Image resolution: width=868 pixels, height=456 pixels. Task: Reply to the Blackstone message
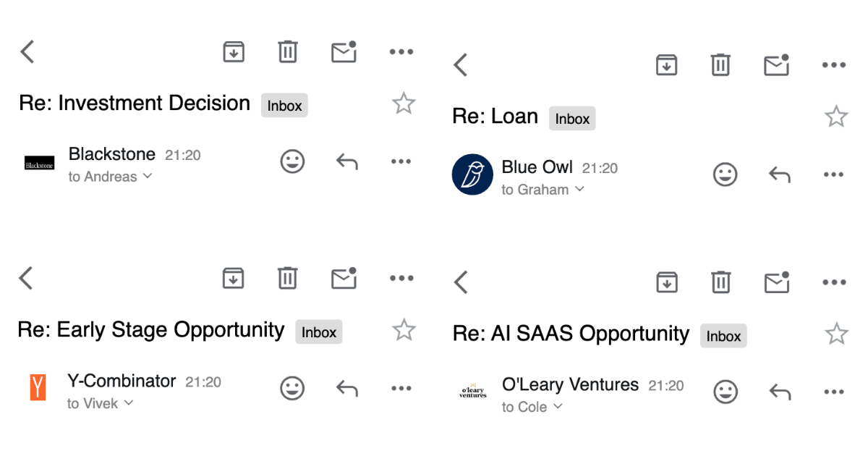click(347, 161)
